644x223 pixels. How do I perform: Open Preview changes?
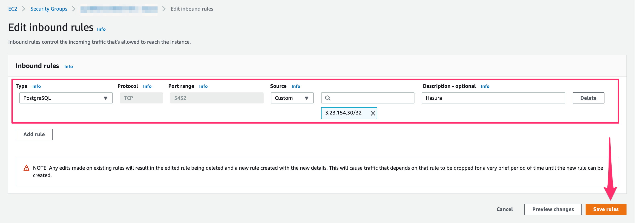pyautogui.click(x=553, y=209)
